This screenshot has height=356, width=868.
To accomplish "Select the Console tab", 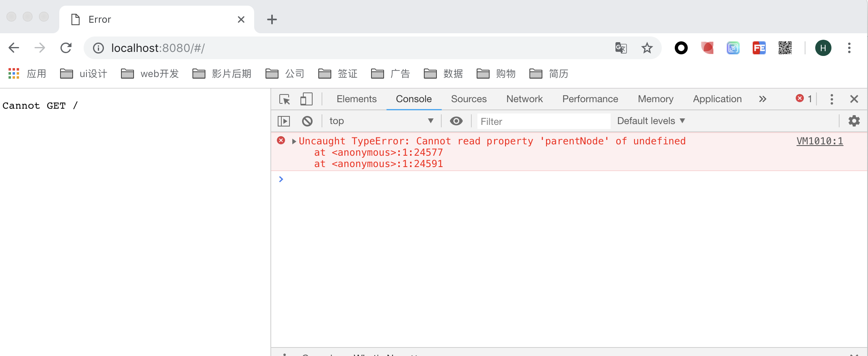I will pos(414,99).
